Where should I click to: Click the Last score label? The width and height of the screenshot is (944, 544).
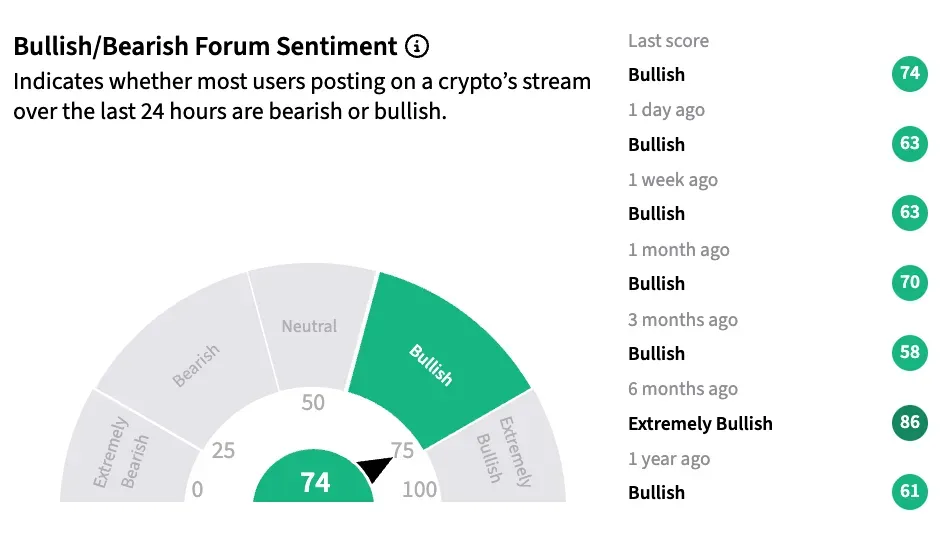(x=668, y=40)
